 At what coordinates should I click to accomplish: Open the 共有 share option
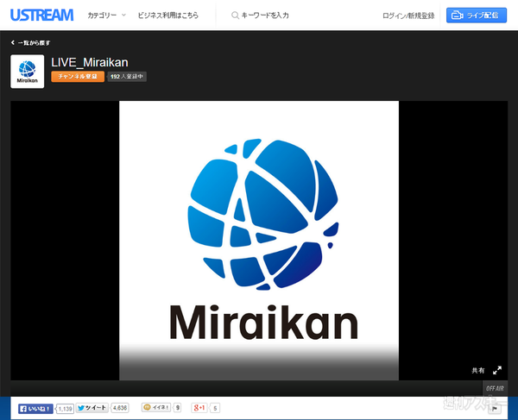[477, 371]
